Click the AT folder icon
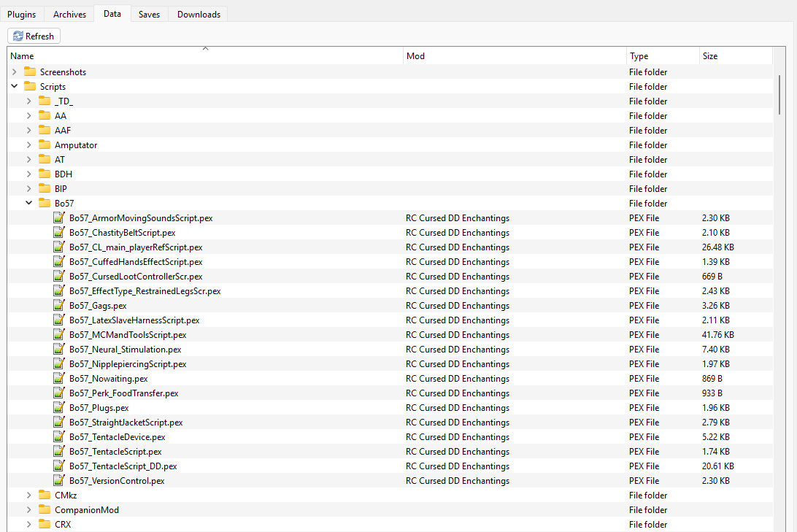This screenshot has width=797, height=532. pos(45,160)
